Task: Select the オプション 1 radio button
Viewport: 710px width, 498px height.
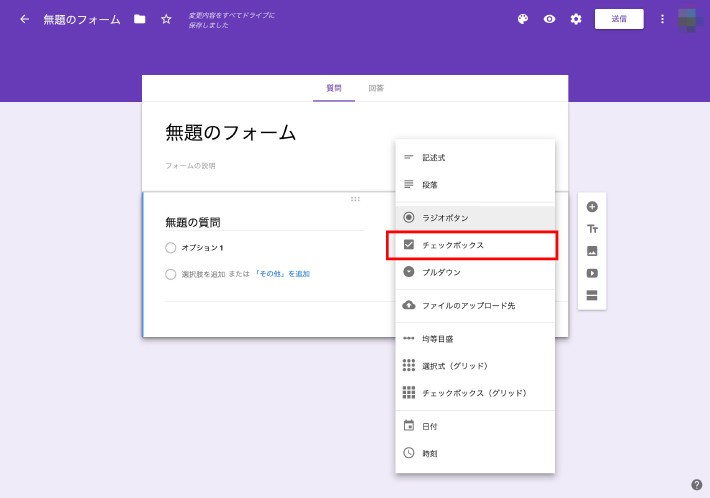Action: [x=171, y=248]
